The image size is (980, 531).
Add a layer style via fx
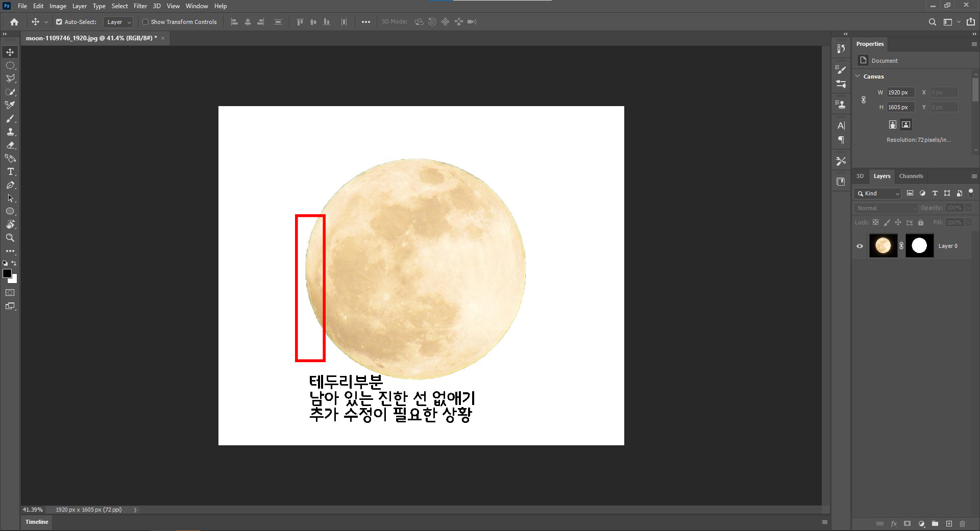coord(894,524)
